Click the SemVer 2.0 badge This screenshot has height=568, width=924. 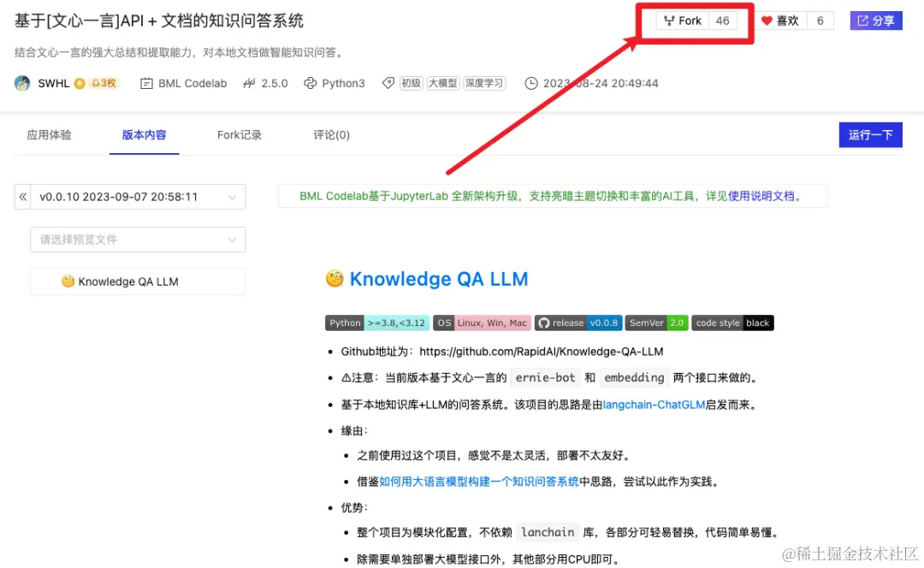(656, 322)
